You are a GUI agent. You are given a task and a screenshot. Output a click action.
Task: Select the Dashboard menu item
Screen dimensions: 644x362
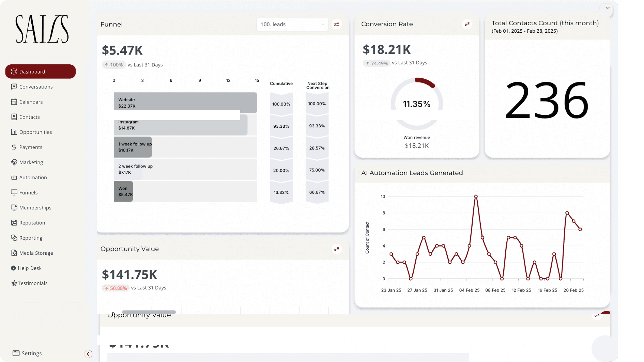click(x=40, y=72)
